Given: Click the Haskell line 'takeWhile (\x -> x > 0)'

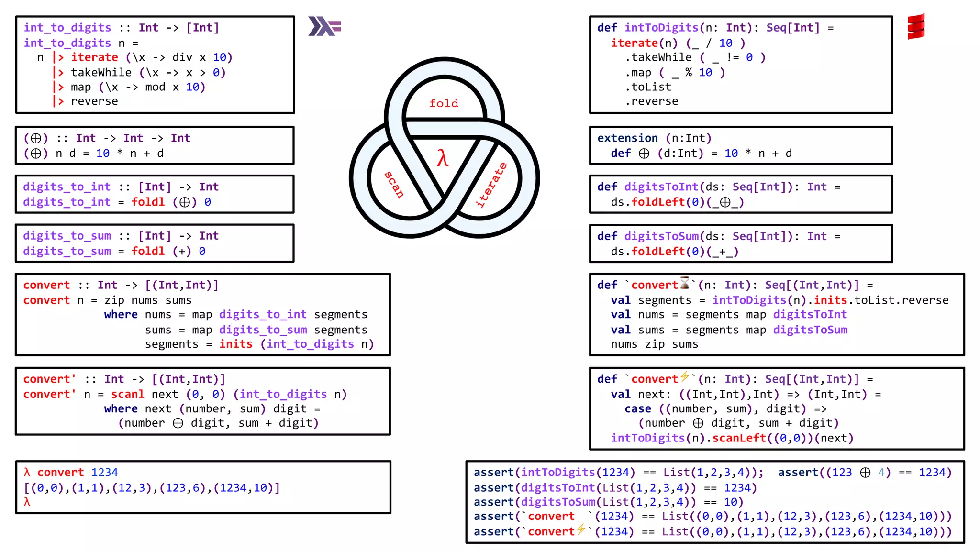Looking at the screenshot, I should tap(148, 73).
